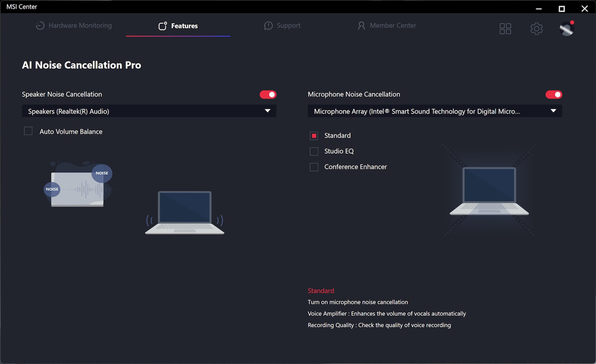Image resolution: width=596 pixels, height=364 pixels.
Task: Go to the Support tab
Action: (x=282, y=26)
